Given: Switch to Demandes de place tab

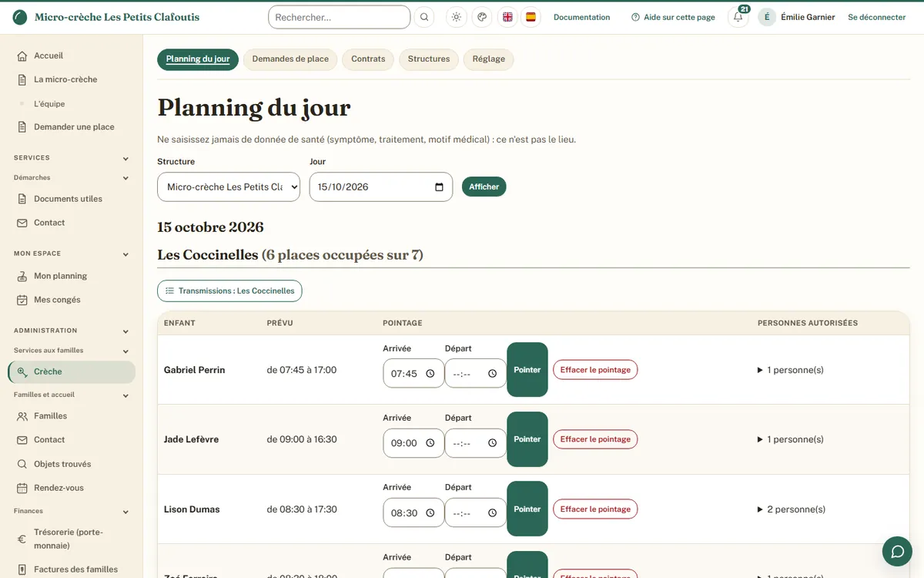Looking at the screenshot, I should pyautogui.click(x=290, y=59).
